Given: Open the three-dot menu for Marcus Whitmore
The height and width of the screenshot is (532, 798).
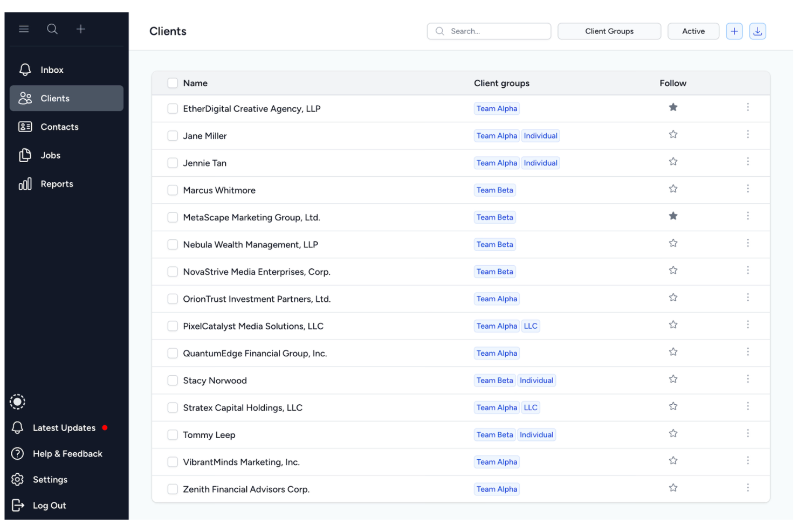Looking at the screenshot, I should pos(748,189).
